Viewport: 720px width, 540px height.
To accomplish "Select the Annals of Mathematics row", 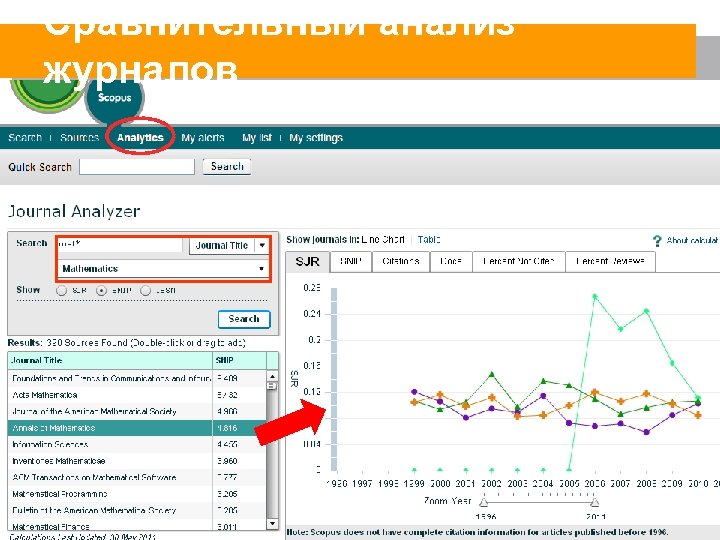I will [137, 428].
